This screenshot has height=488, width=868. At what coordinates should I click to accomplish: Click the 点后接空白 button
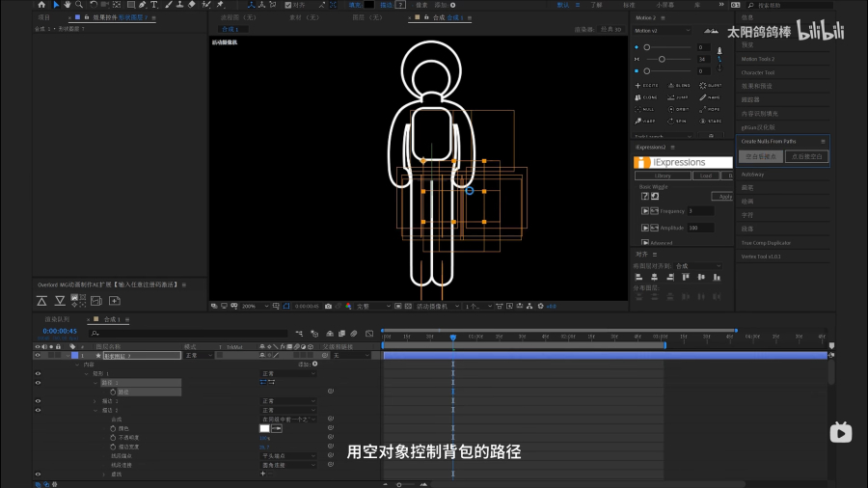(x=806, y=156)
